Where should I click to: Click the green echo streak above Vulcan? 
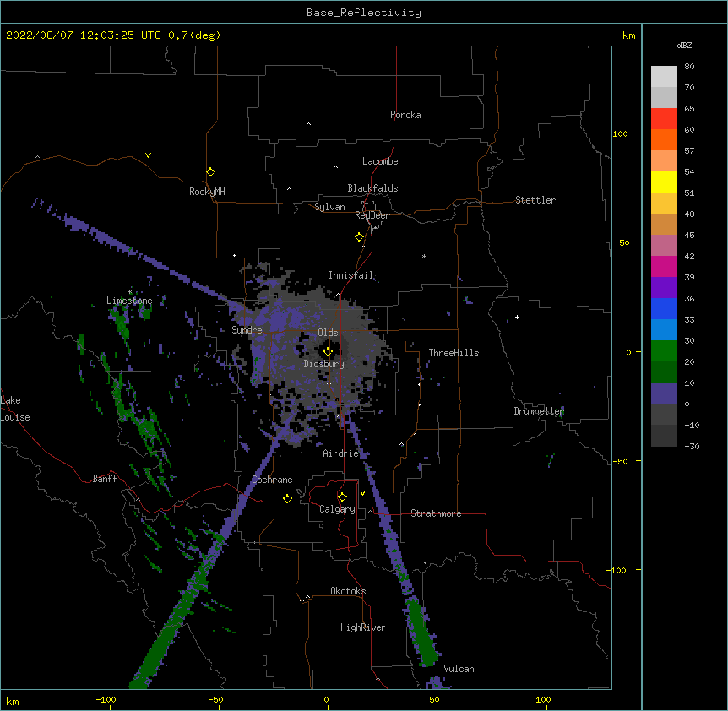tap(422, 632)
